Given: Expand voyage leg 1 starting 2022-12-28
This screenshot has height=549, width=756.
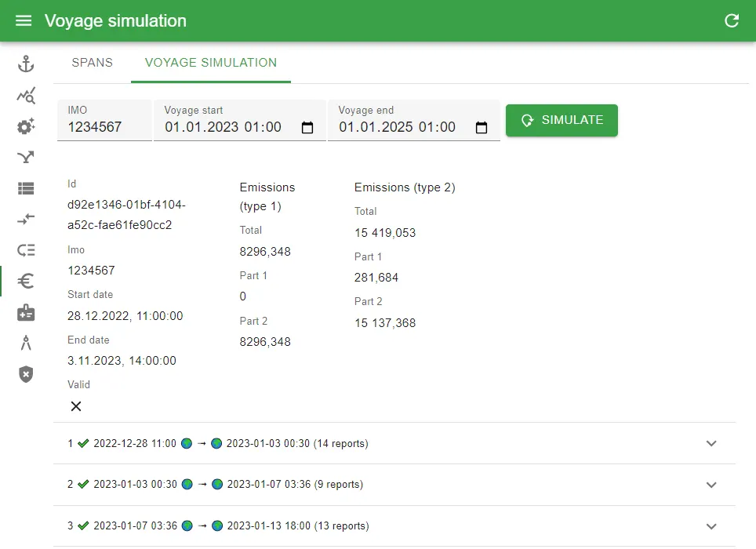Looking at the screenshot, I should 394,443.
